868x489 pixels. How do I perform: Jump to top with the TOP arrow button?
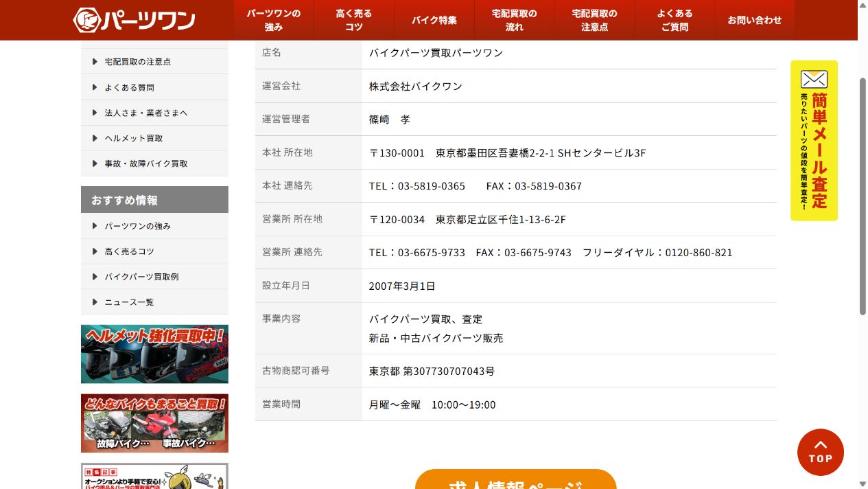click(x=821, y=452)
